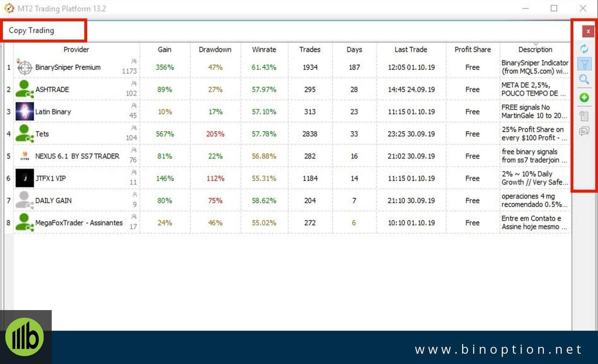Screen dimensions: 598x364
Task: Click last trade 21:02 30.09.19
Action: coord(411,156)
